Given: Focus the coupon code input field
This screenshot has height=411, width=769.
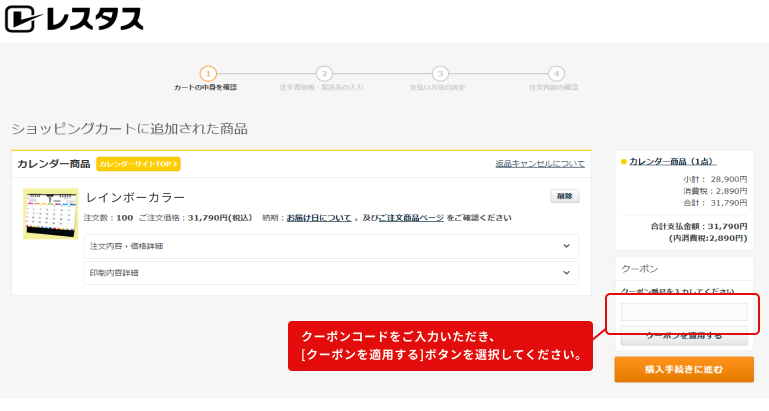Looking at the screenshot, I should (684, 312).
